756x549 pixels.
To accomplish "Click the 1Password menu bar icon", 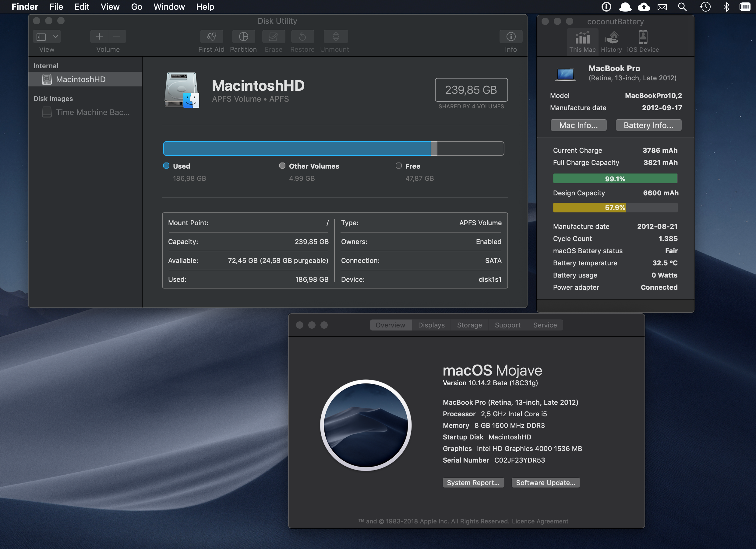I will (606, 7).
